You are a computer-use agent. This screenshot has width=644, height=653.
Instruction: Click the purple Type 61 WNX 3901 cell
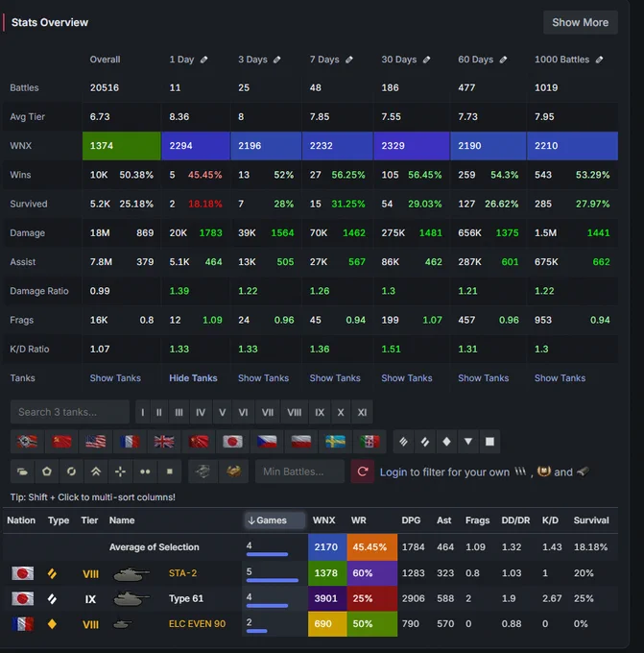[327, 598]
